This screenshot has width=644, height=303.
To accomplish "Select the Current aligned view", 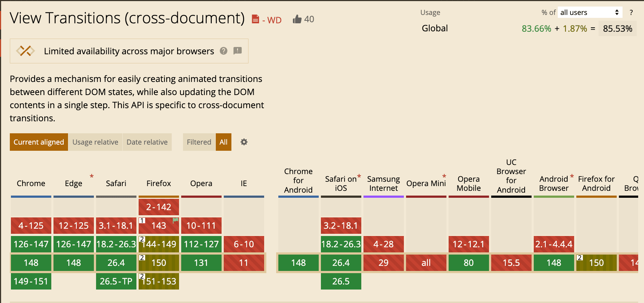I will click(39, 142).
